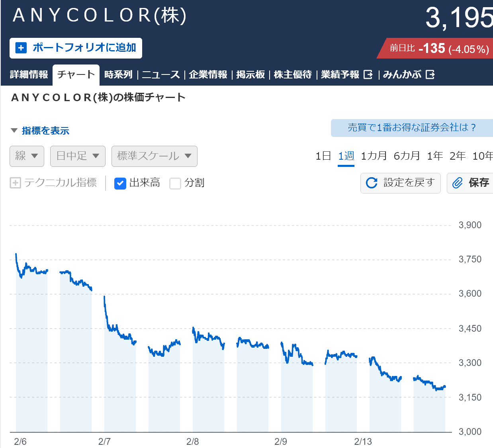This screenshot has width=493, height=448.
Task: Add stock with ポートフォリオに追加 button
Action: pos(76,48)
